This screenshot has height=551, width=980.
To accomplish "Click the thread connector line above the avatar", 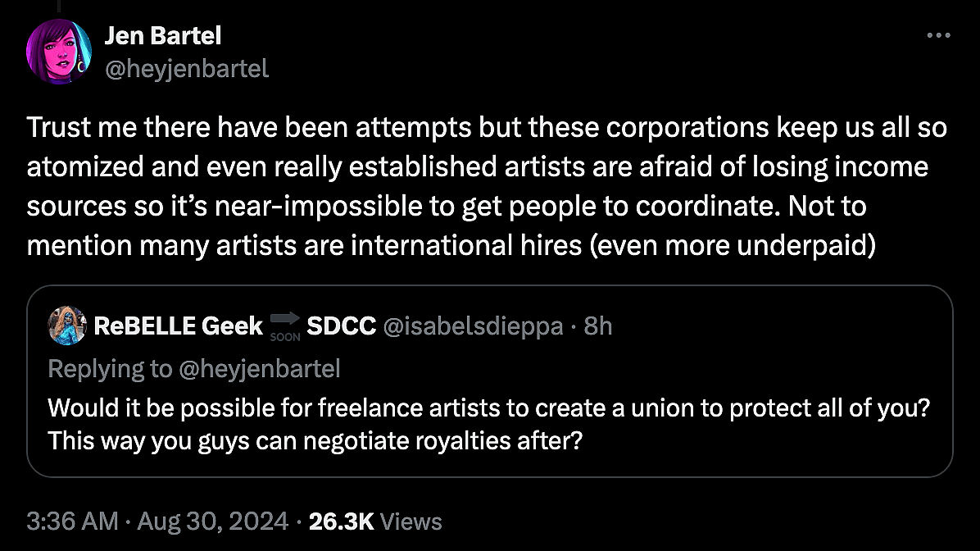I will (x=58, y=7).
